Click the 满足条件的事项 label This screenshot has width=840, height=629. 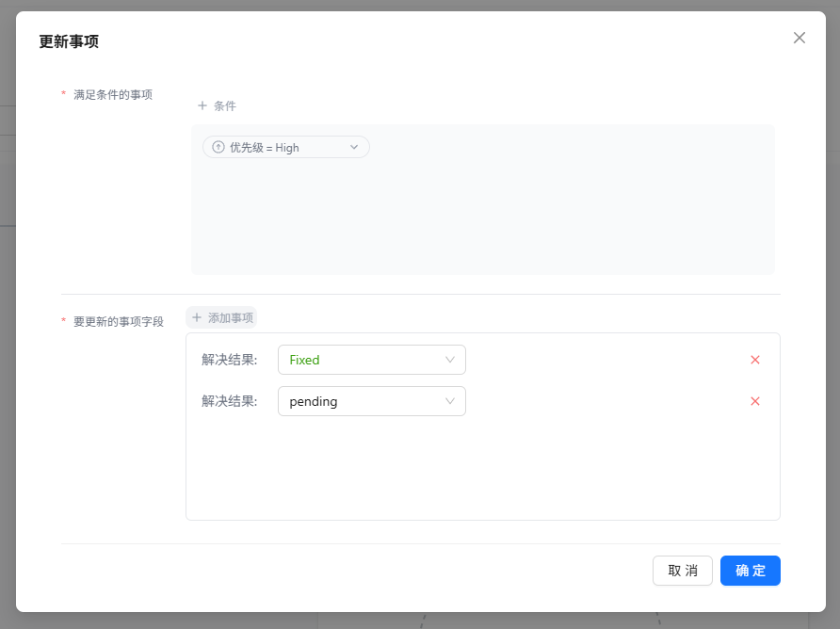click(113, 95)
